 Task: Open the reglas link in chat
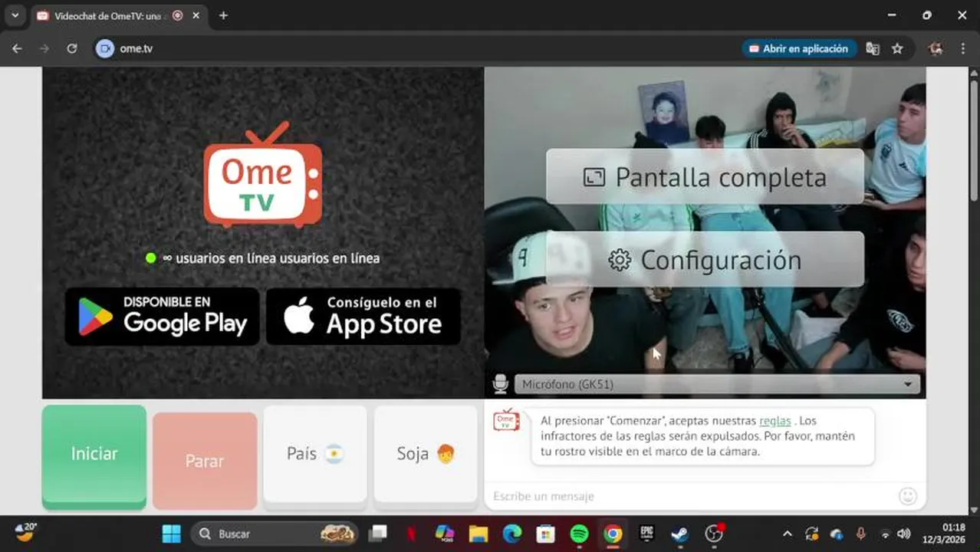pyautogui.click(x=774, y=421)
